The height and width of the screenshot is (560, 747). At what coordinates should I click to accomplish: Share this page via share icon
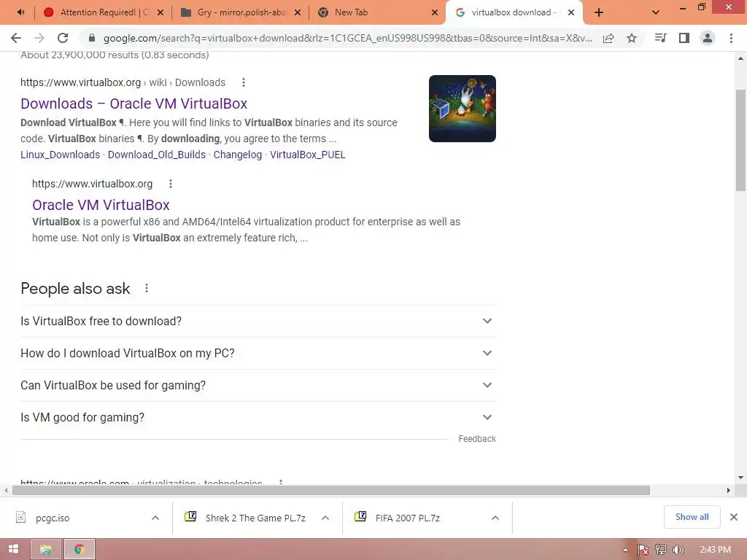pos(608,38)
